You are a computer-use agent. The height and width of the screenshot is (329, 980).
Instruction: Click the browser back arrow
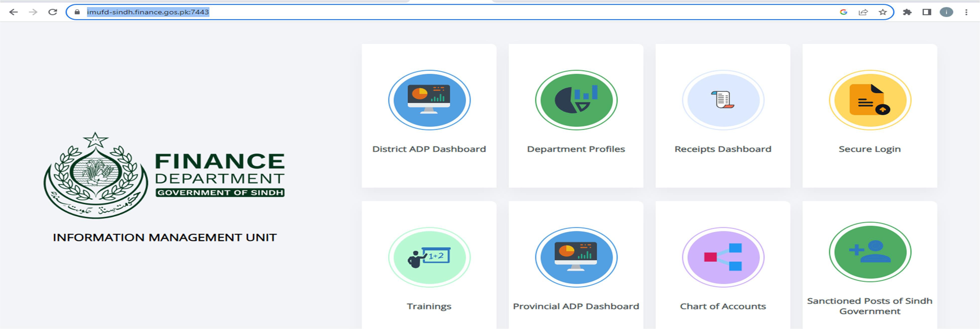pos(13,12)
